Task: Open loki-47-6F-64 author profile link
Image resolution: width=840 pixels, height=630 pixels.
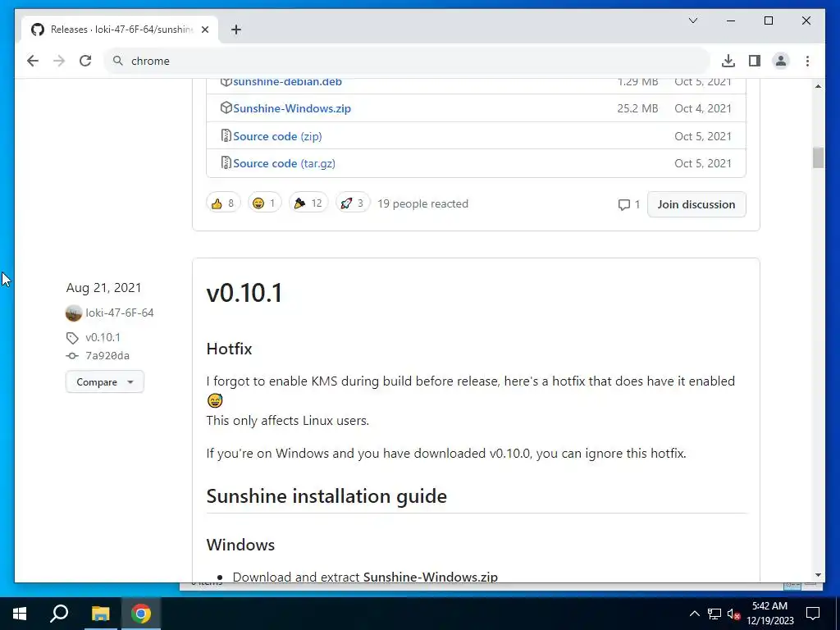Action: (x=120, y=313)
